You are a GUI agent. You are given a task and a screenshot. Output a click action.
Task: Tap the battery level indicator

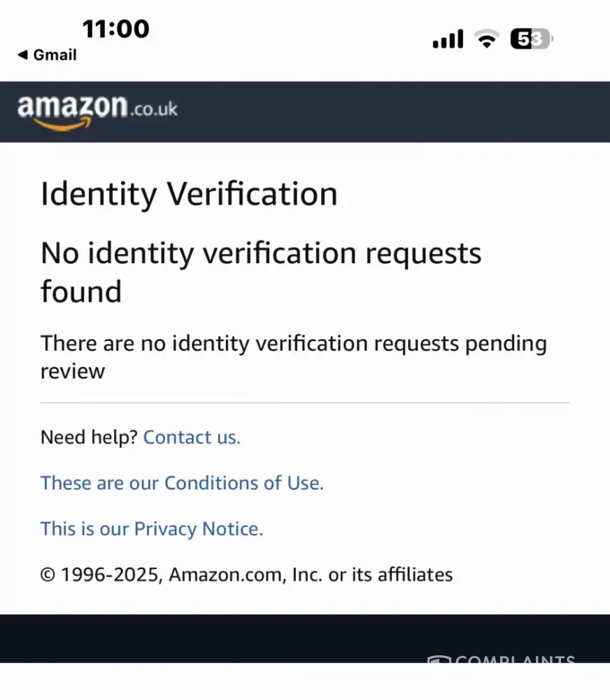coord(531,39)
